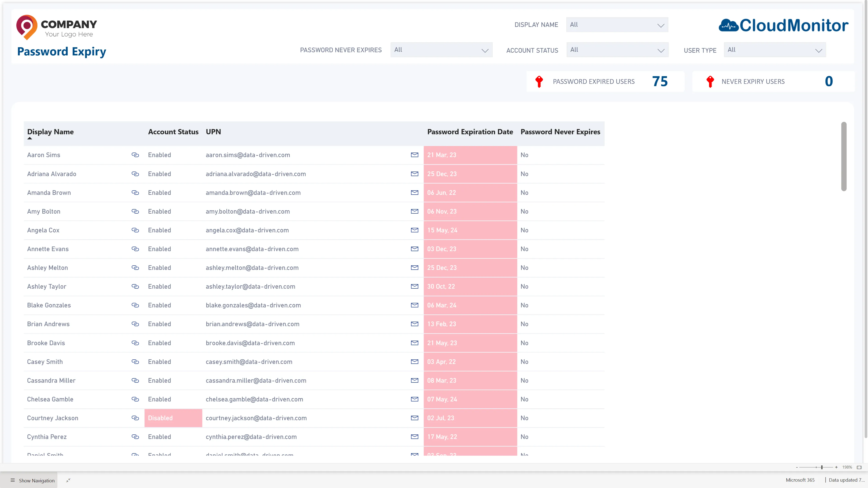This screenshot has height=488, width=868.
Task: Click mail icon for ashley.taylor@data-driven.com
Action: click(x=414, y=286)
